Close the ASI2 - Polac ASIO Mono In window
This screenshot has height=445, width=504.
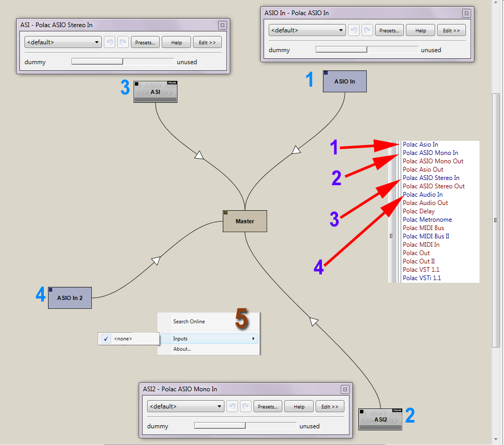click(345, 389)
